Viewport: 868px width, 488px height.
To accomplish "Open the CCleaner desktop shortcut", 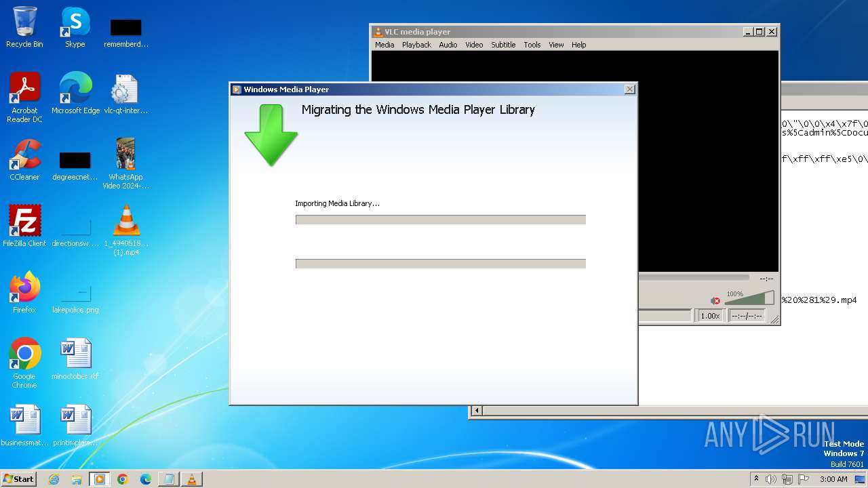I will (24, 161).
